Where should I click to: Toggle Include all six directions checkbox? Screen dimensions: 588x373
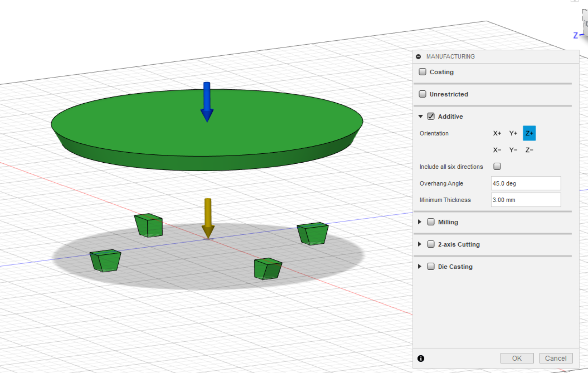click(497, 167)
